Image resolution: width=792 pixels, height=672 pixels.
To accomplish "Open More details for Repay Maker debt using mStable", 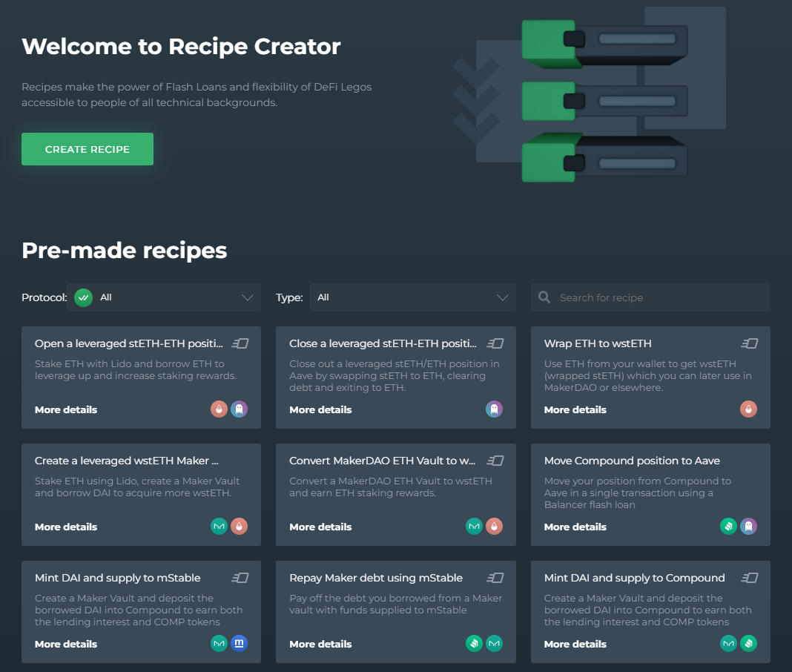I will [320, 644].
